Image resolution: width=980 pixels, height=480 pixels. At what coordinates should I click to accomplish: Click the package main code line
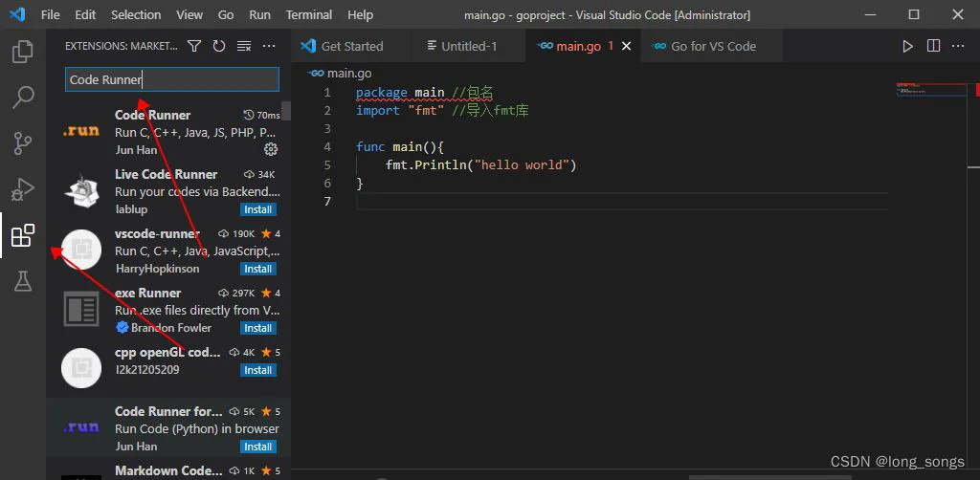click(x=425, y=93)
